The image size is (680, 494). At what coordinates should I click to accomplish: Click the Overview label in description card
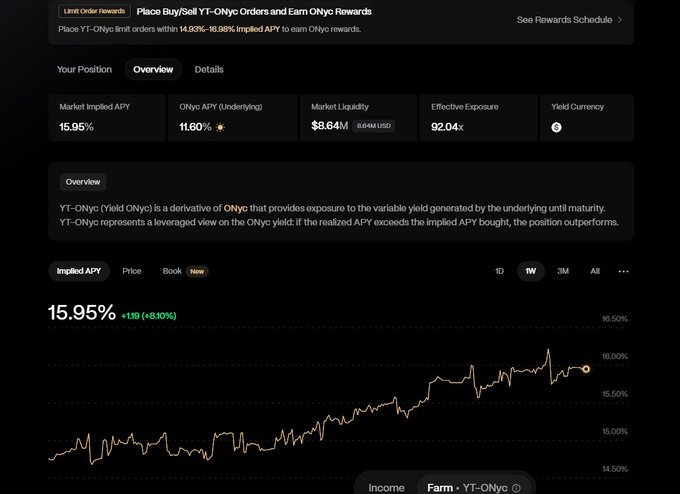[83, 182]
